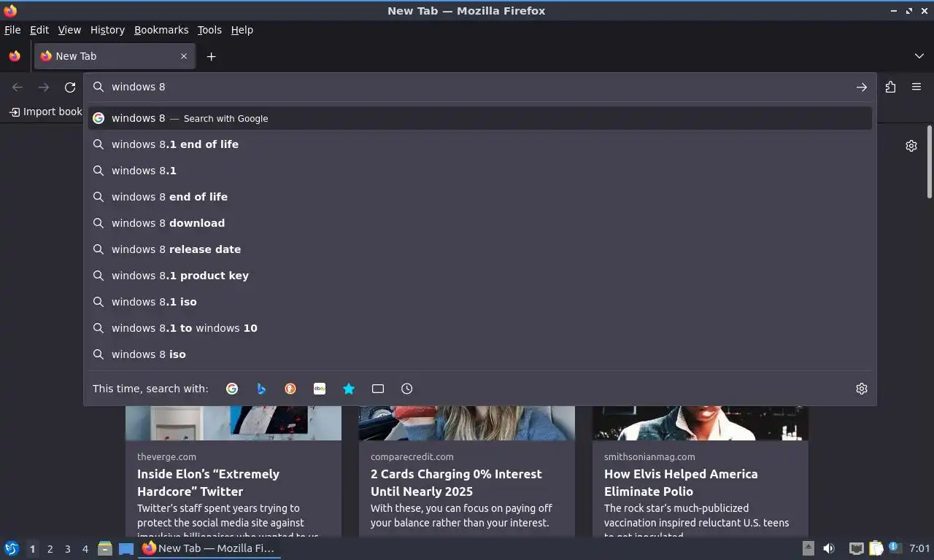Click Firefox window button in taskbar
This screenshot has height=560, width=934.
pos(209,548)
